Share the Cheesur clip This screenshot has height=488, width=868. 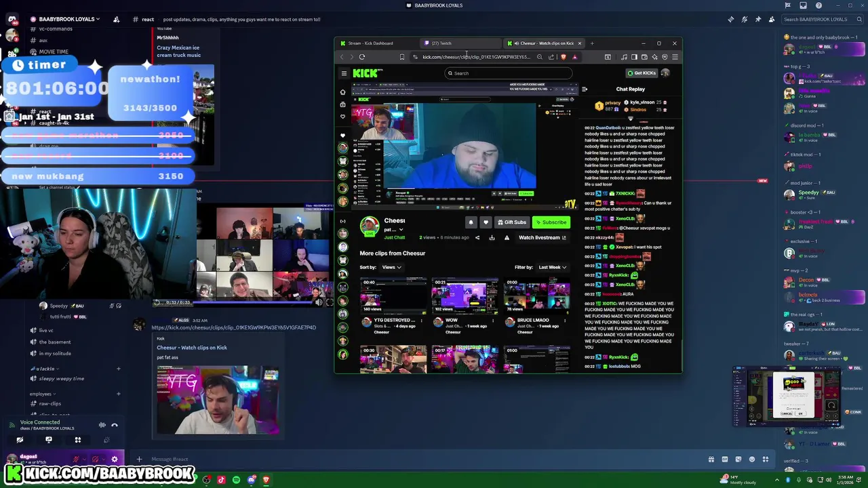(477, 238)
